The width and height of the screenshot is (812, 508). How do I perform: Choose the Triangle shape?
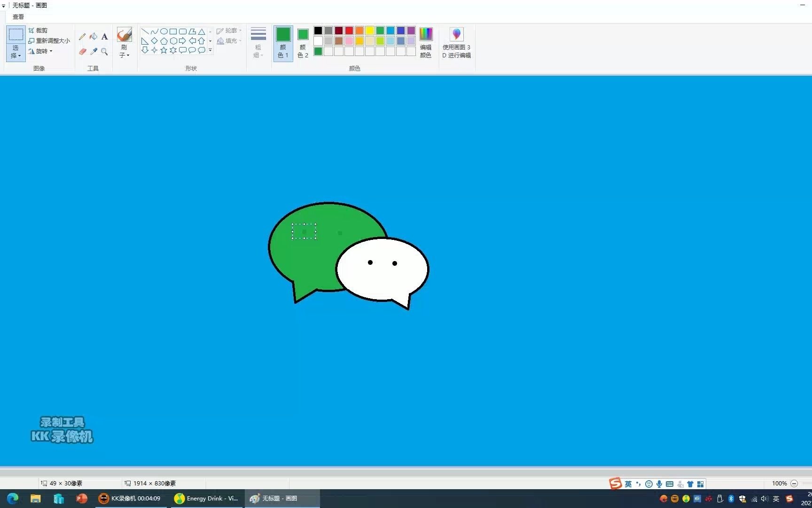[201, 32]
